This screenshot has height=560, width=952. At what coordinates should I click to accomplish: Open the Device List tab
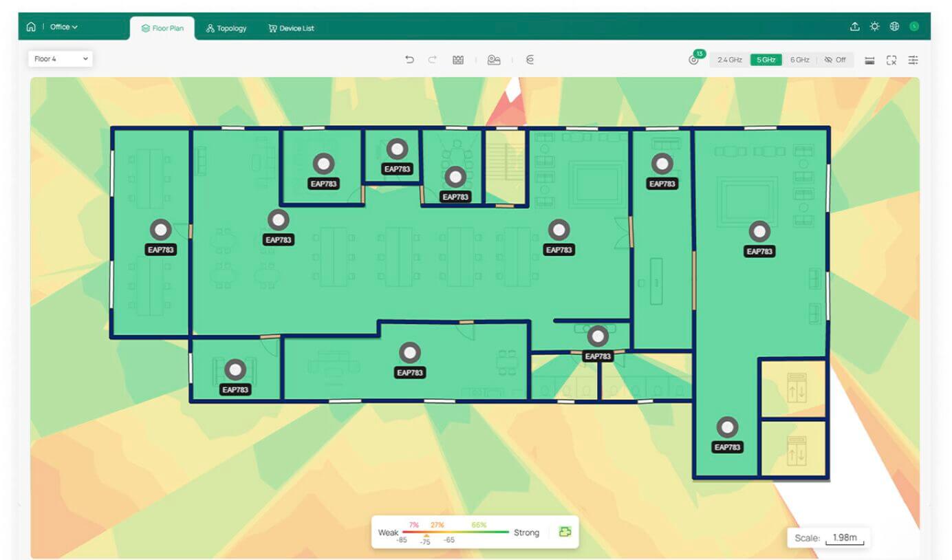coord(291,28)
